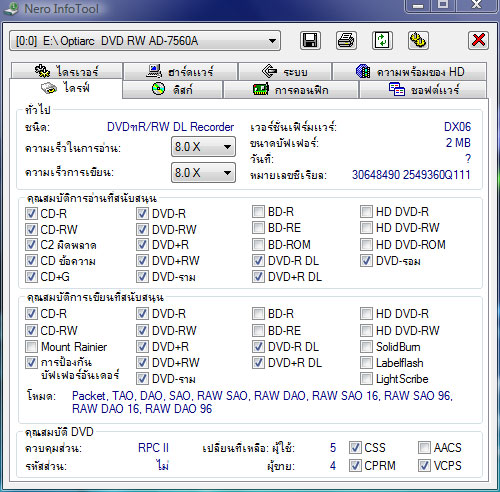Screen dimensions: 500x492
Task: Toggle the Mount Rainier write checkbox
Action: (x=31, y=347)
